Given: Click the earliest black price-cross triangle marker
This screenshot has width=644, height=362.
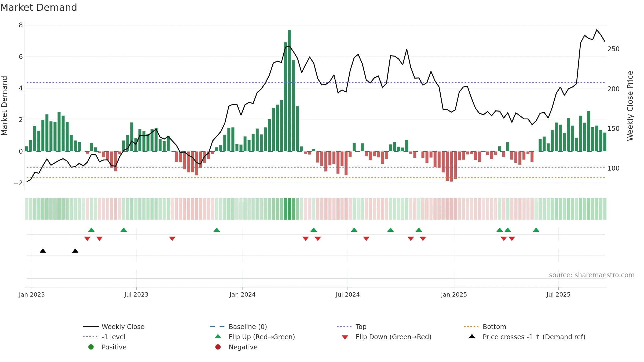Looking at the screenshot, I should (43, 251).
